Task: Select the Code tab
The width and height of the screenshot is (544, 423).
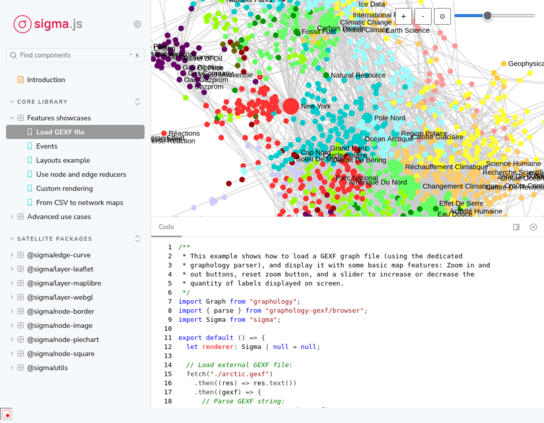Action: click(x=166, y=227)
